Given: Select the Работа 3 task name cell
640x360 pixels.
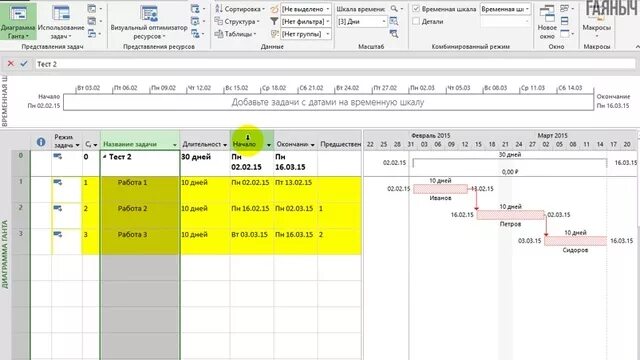Looking at the screenshot, I should click(x=140, y=241).
